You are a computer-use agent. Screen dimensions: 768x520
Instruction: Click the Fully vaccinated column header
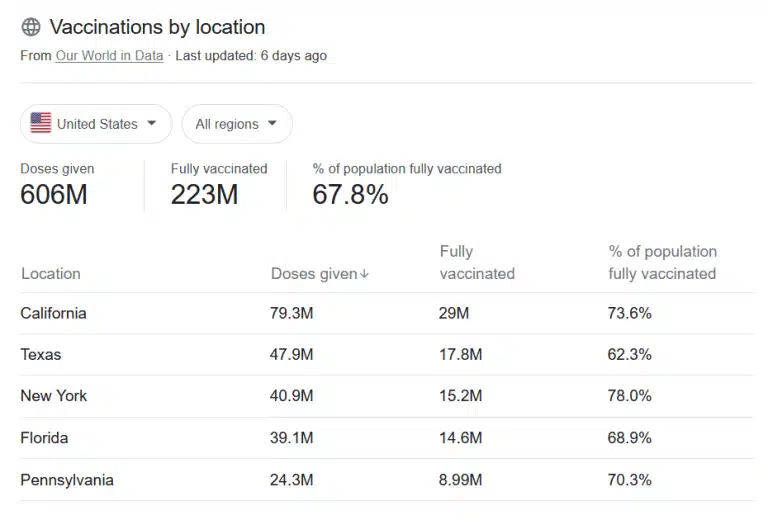pyautogui.click(x=477, y=262)
